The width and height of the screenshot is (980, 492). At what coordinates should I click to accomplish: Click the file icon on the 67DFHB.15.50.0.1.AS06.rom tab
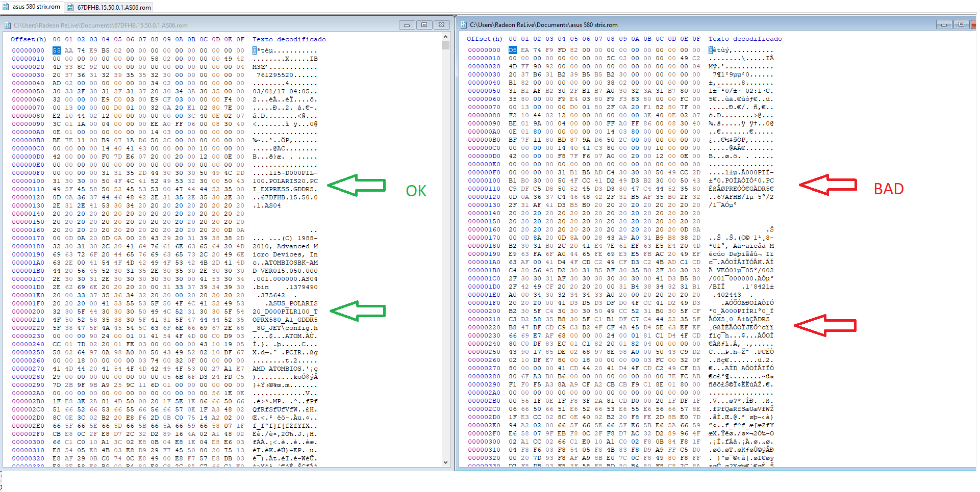click(71, 7)
